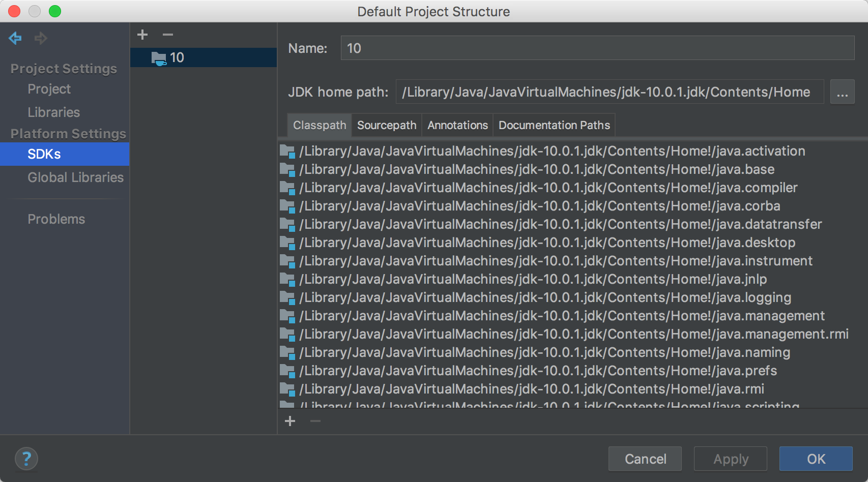Viewport: 868px width, 482px height.
Task: Click the back navigation arrow
Action: (x=15, y=38)
